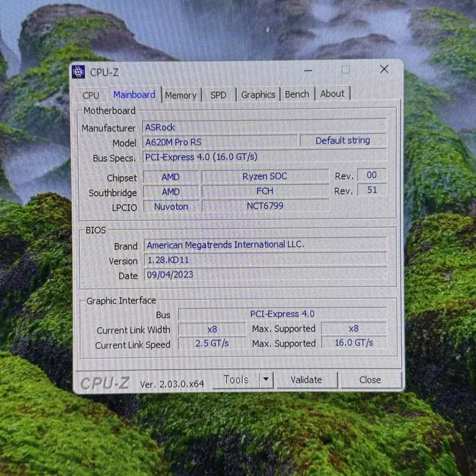Close CPU-Z with the X button
Image resolution: width=476 pixels, height=476 pixels.
tap(385, 69)
